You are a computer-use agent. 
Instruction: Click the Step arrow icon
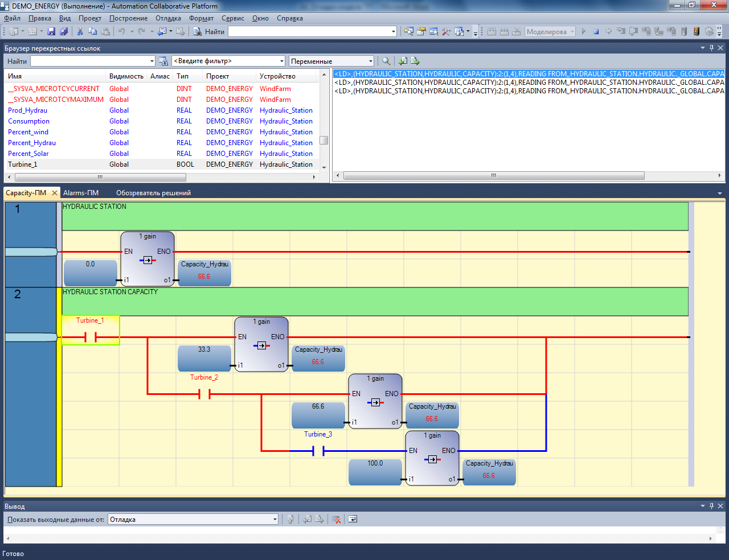[x=608, y=31]
